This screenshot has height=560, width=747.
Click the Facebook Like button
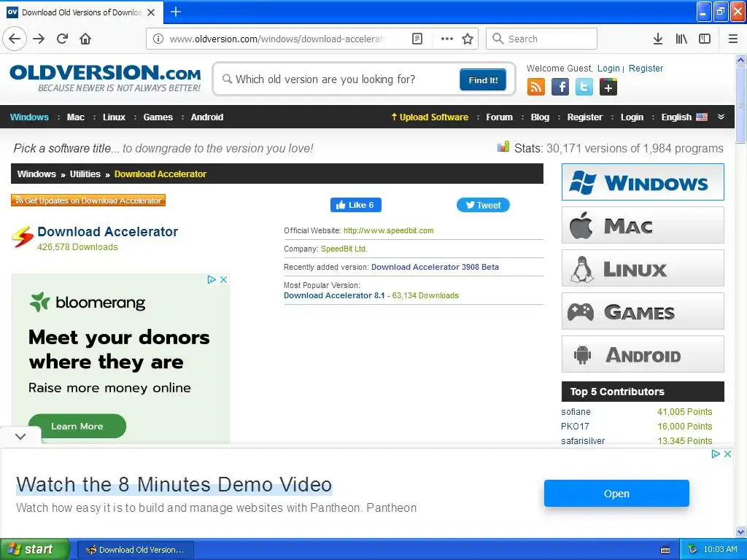(x=355, y=205)
